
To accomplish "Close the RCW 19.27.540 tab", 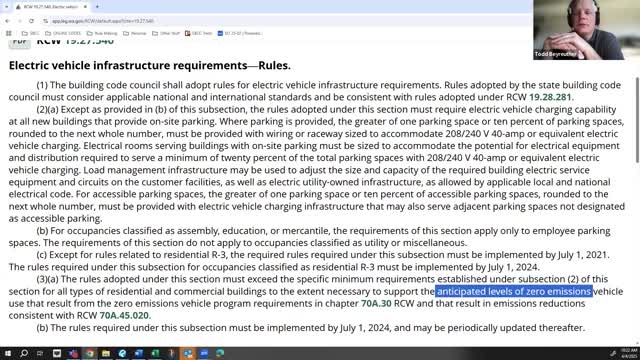I will [x=85, y=7].
